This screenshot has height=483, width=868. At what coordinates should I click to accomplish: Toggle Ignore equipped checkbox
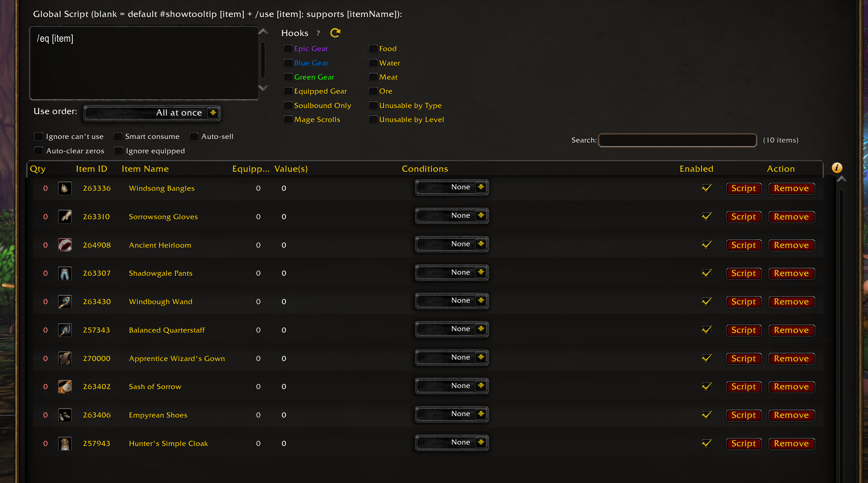pos(118,151)
